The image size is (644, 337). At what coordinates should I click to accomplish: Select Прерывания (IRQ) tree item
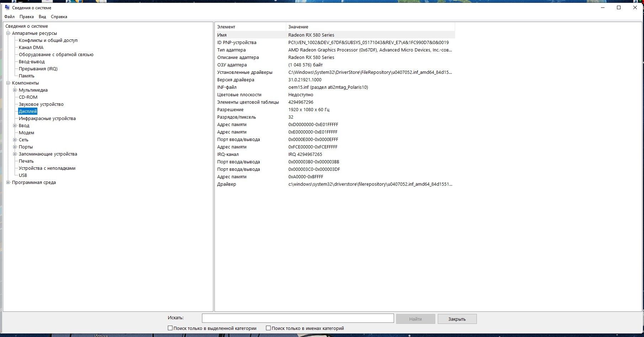pyautogui.click(x=38, y=69)
